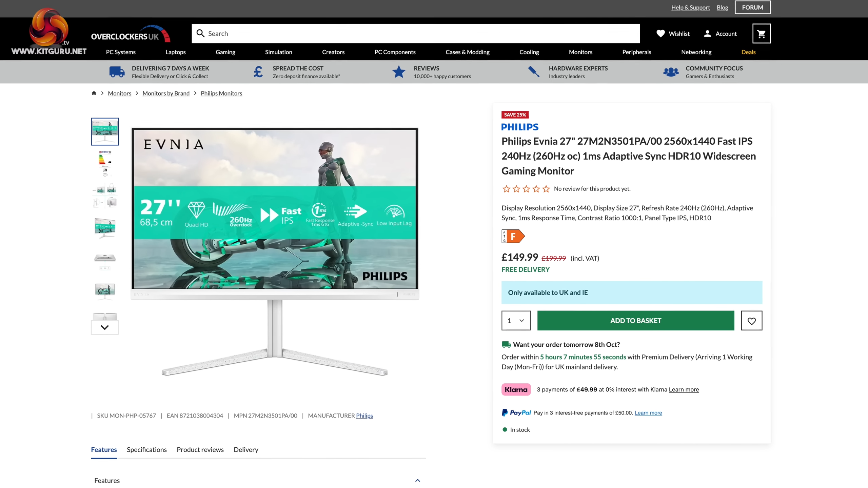Open the quantity dropdown
The image size is (868, 488).
click(x=516, y=321)
